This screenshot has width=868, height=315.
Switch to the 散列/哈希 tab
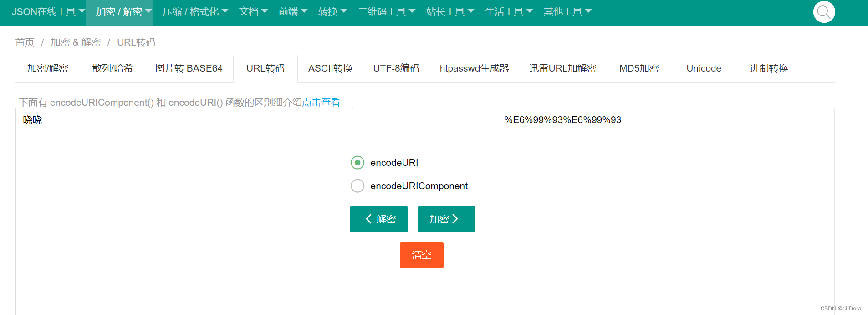pos(112,68)
